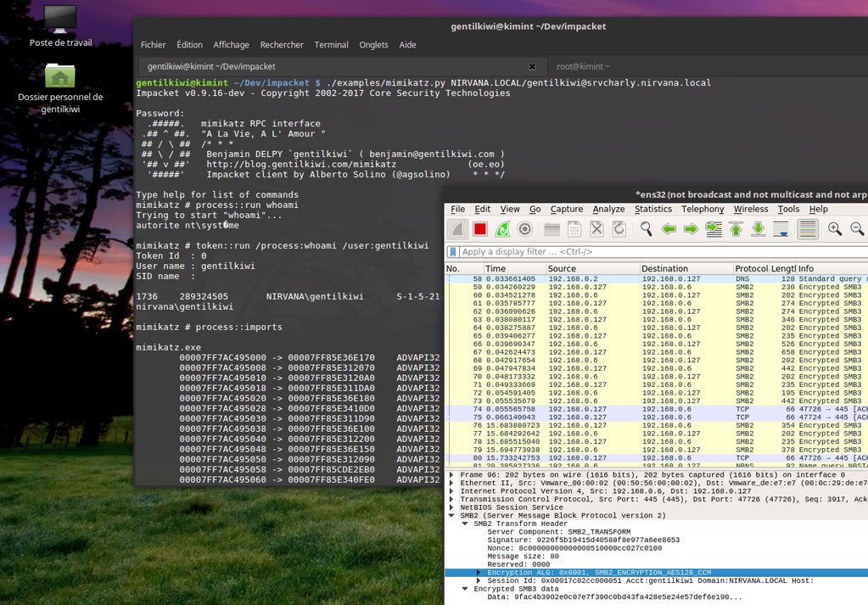
Task: Jump to the last packet icon
Action: coord(759,229)
